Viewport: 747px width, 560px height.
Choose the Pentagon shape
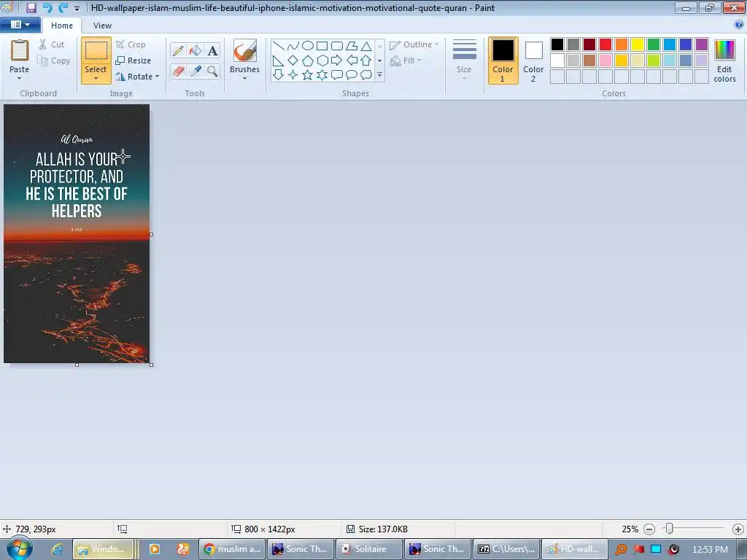308,61
